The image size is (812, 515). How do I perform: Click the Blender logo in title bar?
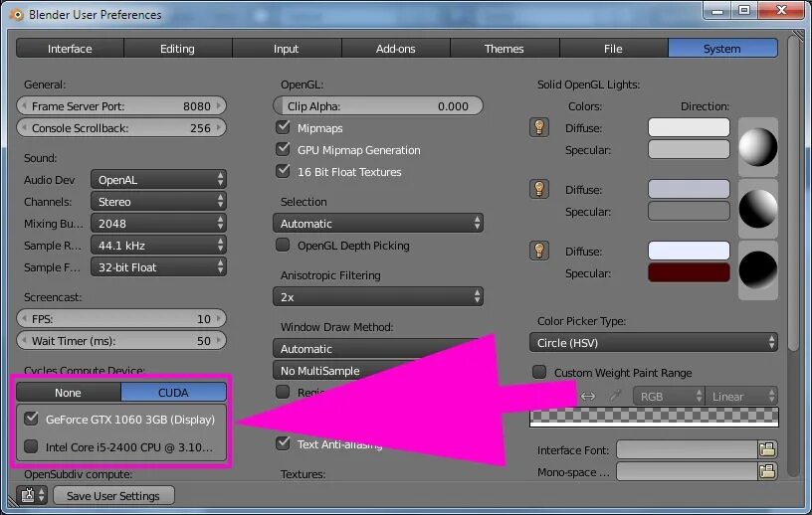(17, 15)
